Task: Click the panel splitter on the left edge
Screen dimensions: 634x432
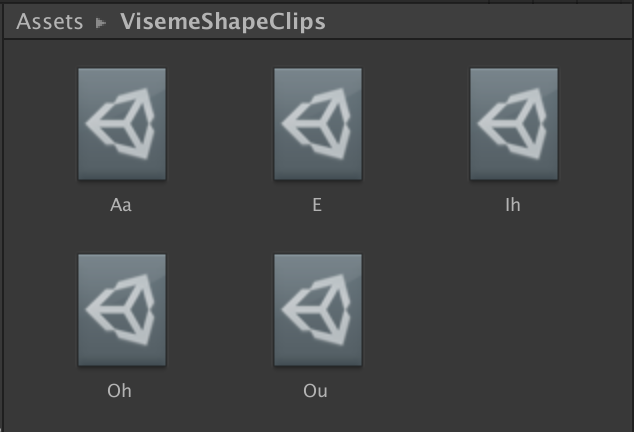Action: point(3,218)
